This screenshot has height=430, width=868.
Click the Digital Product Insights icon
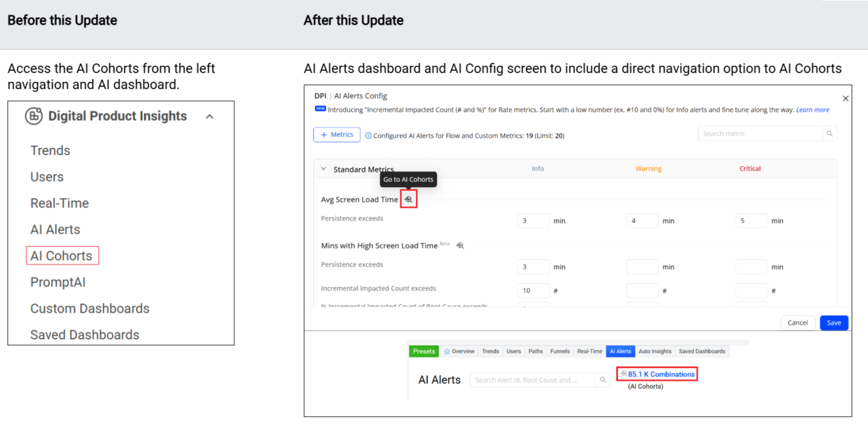point(34,116)
